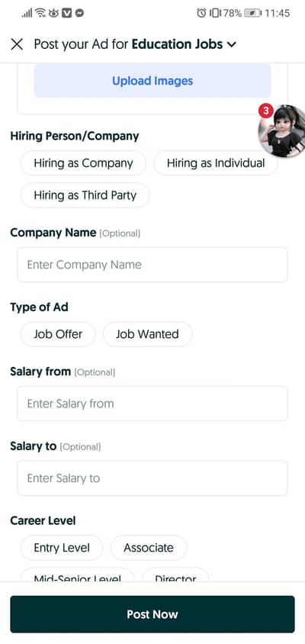Choose Hiring as Individual option
This screenshot has width=305, height=644.
pyautogui.click(x=216, y=163)
